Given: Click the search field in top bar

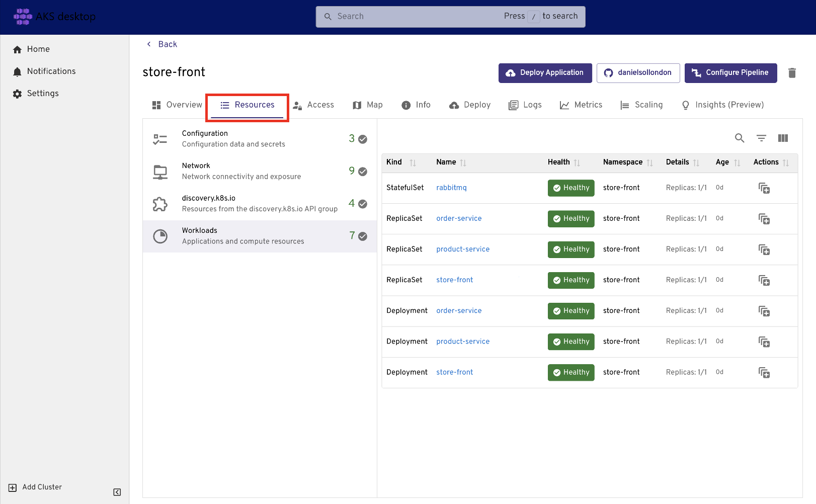Looking at the screenshot, I should coord(450,17).
